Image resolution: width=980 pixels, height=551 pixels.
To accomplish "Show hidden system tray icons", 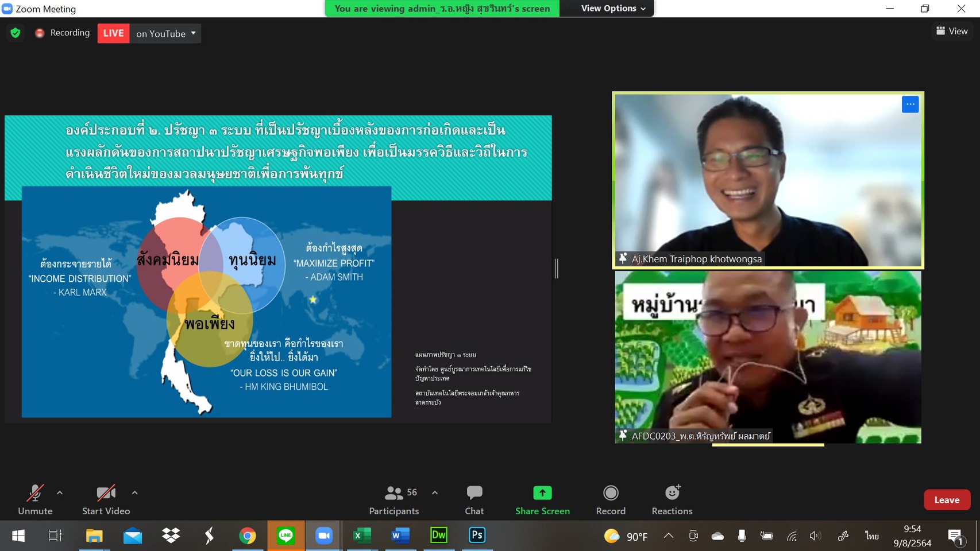I will [x=669, y=536].
